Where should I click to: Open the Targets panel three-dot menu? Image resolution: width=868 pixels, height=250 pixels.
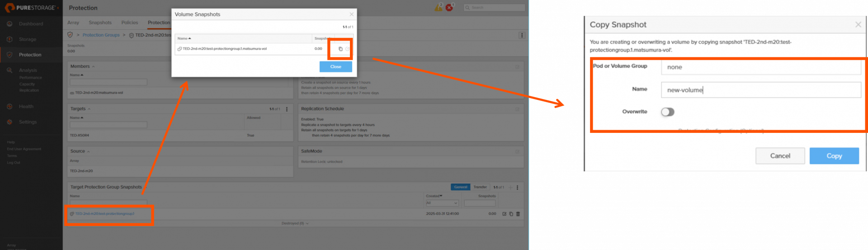pyautogui.click(x=287, y=109)
